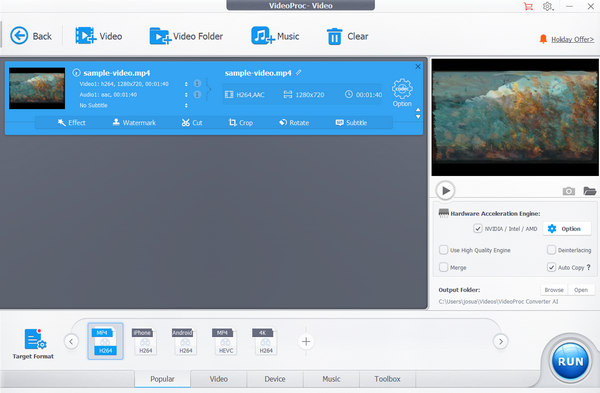Toggle the Auto Copy checkbox
The image size is (600, 393).
pyautogui.click(x=551, y=267)
